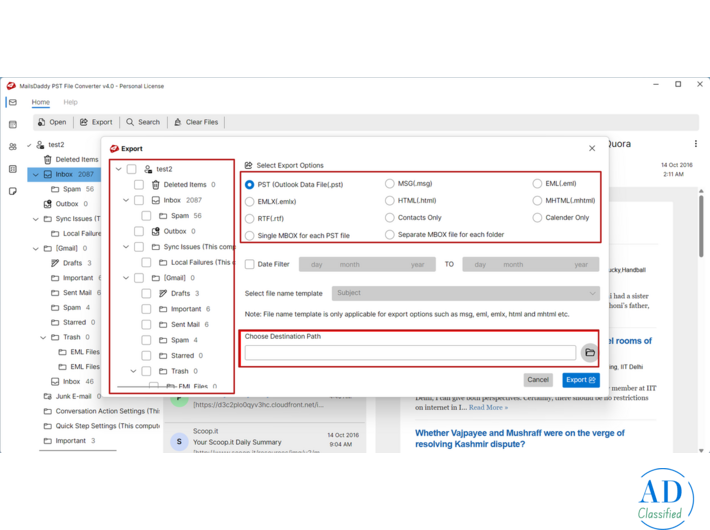Open the calendar icon in left sidebar
710x530 pixels.
(x=13, y=125)
